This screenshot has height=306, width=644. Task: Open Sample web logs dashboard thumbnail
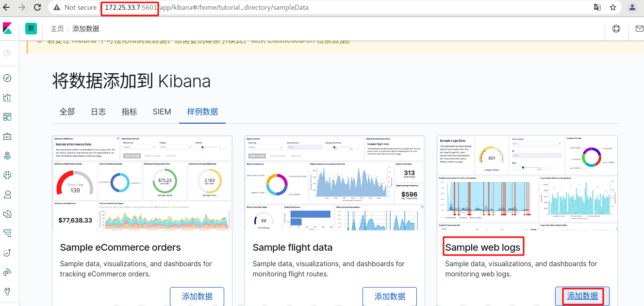pos(528,182)
